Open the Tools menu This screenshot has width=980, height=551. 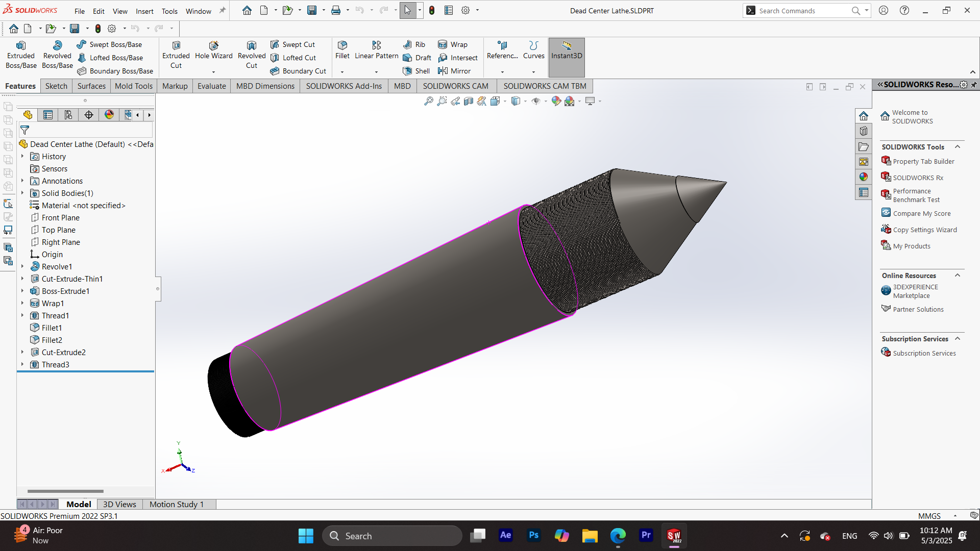[169, 11]
